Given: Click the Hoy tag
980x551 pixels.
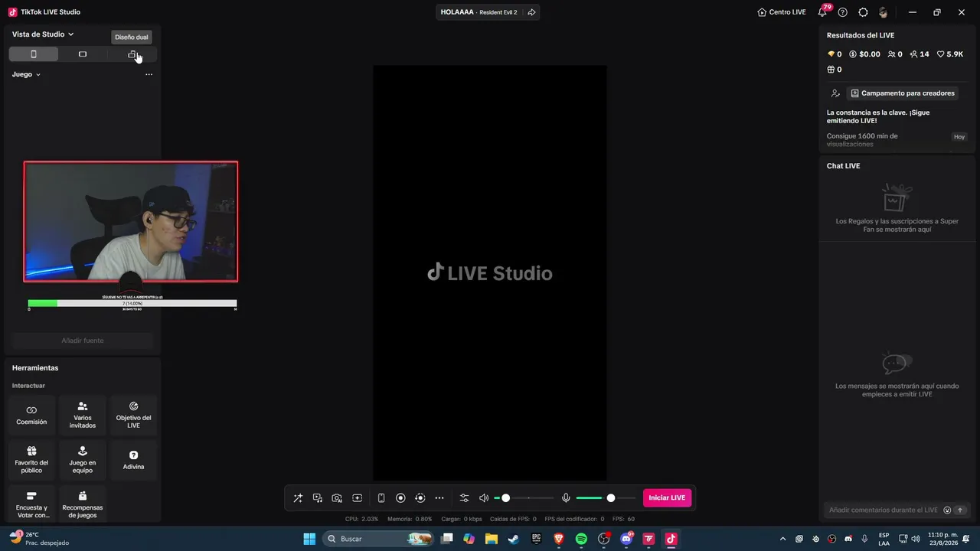Looking at the screenshot, I should coord(959,136).
